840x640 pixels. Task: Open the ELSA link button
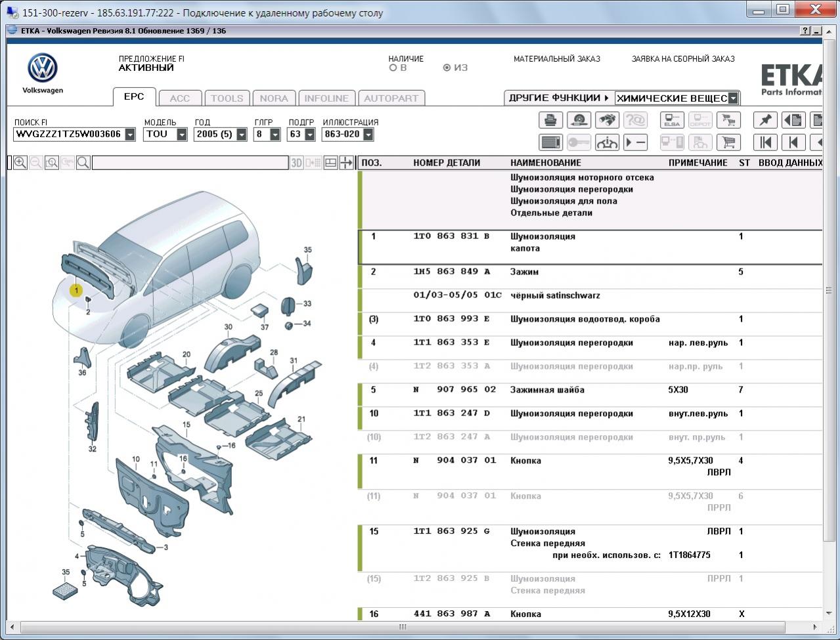[672, 120]
